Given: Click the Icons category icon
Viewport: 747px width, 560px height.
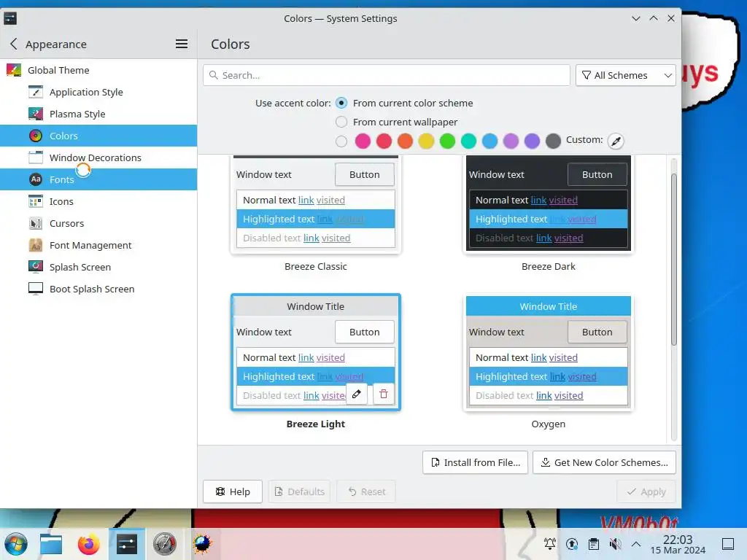Looking at the screenshot, I should coord(36,201).
